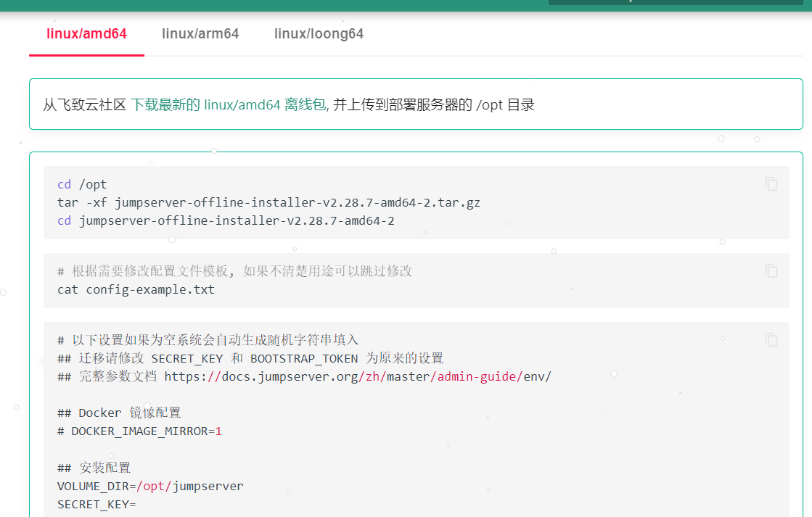Click the '# DOCKER_IMAGE_MIRROR=1' line

[x=139, y=431]
